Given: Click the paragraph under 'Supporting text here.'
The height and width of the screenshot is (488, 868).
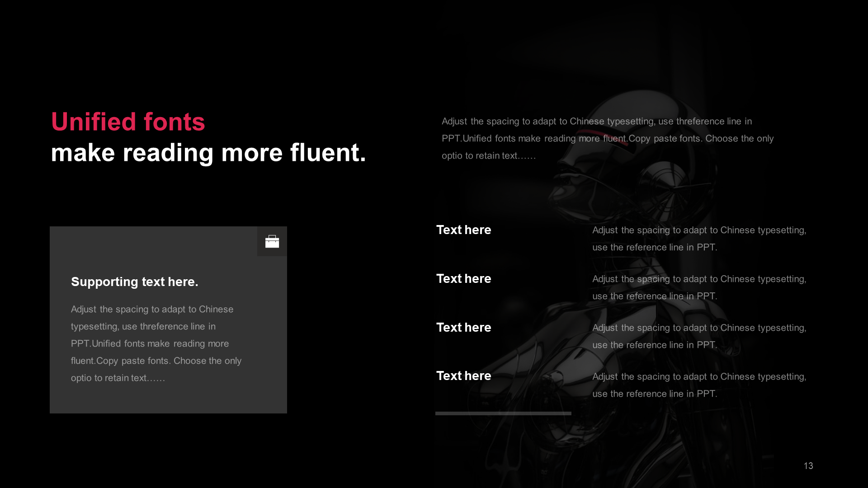Looking at the screenshot, I should pos(156,343).
